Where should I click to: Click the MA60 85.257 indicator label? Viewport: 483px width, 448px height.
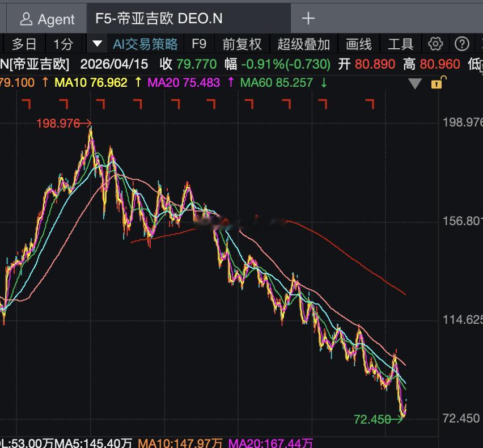[x=276, y=83]
